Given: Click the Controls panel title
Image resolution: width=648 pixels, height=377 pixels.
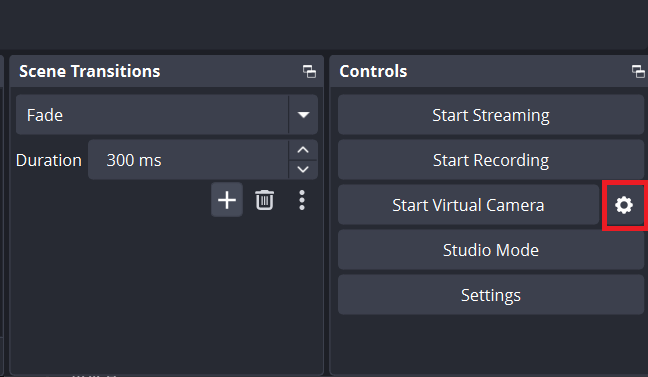Looking at the screenshot, I should (373, 72).
